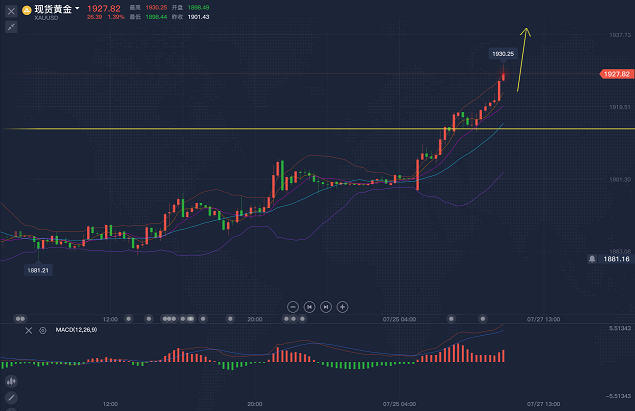Zoom in the chart with plus button
Image resolution: width=635 pixels, height=411 pixels.
[x=342, y=306]
